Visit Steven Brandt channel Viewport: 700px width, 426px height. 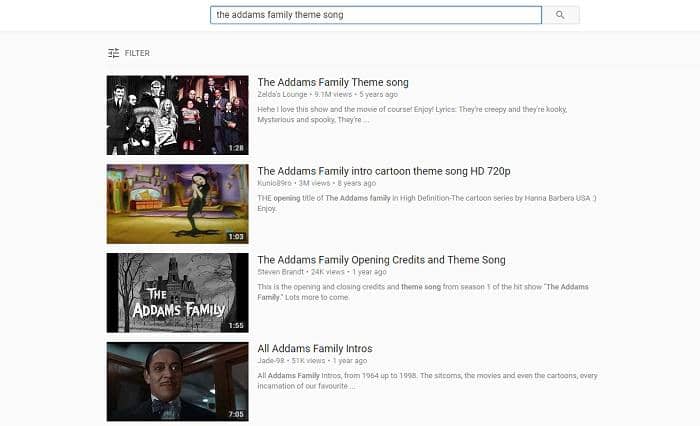pos(280,272)
